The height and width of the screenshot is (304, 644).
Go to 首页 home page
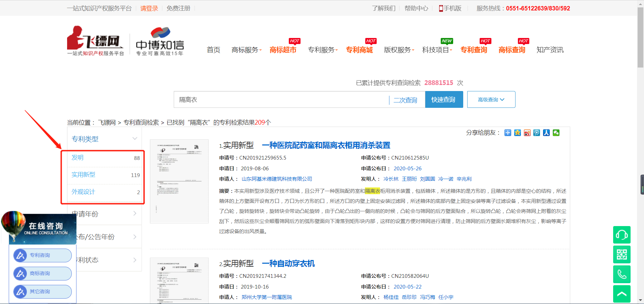(x=214, y=50)
